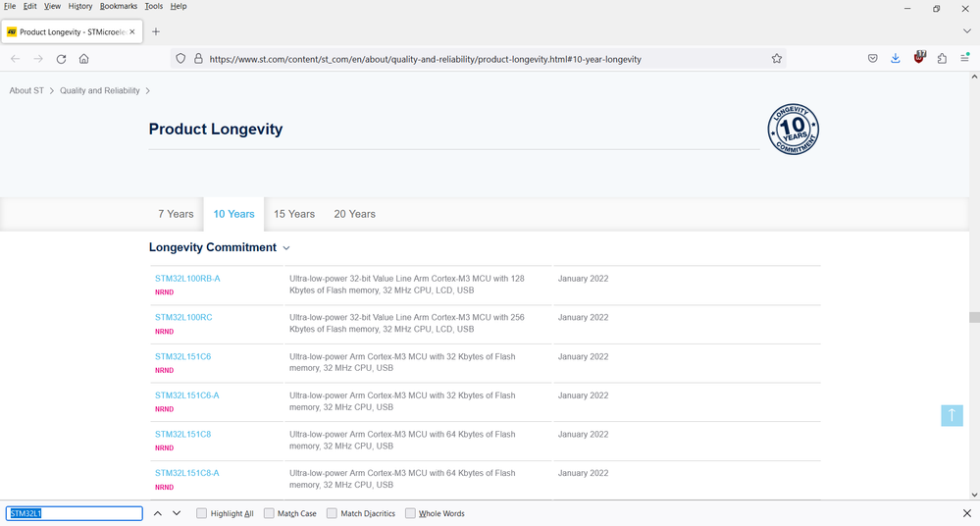Screen dimensions: 980x526
Task: Select the 10 Years tab
Action: click(x=233, y=214)
